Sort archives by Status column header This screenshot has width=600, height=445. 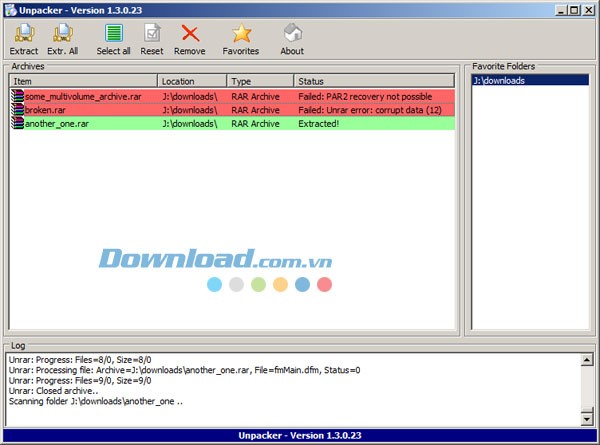click(x=375, y=81)
